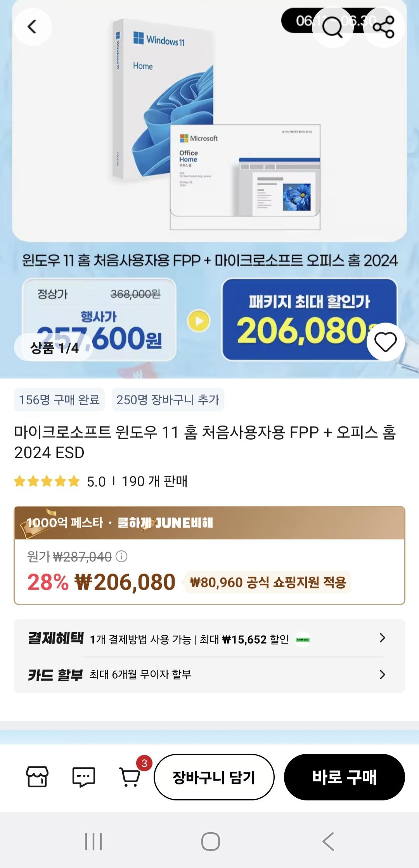419x868 pixels.
Task: Open the chat inquiry icon
Action: tap(84, 777)
